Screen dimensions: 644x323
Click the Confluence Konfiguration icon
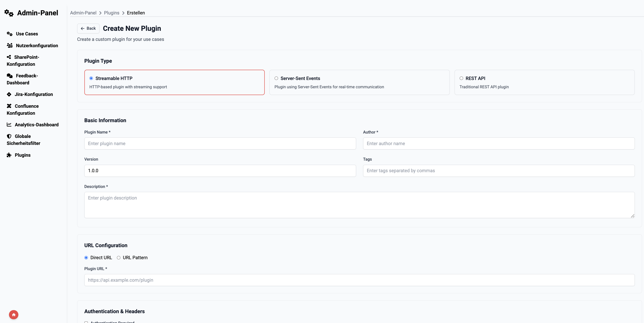coord(9,106)
